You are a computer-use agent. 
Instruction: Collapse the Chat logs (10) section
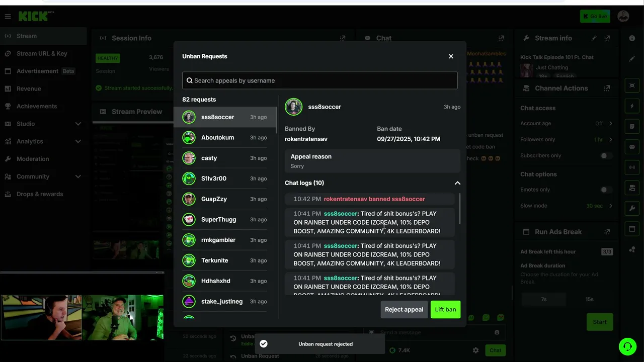tap(457, 183)
